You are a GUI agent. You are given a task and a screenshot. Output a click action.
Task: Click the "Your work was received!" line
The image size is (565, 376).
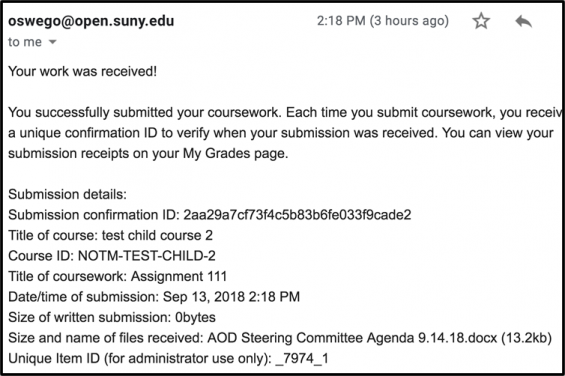83,71
